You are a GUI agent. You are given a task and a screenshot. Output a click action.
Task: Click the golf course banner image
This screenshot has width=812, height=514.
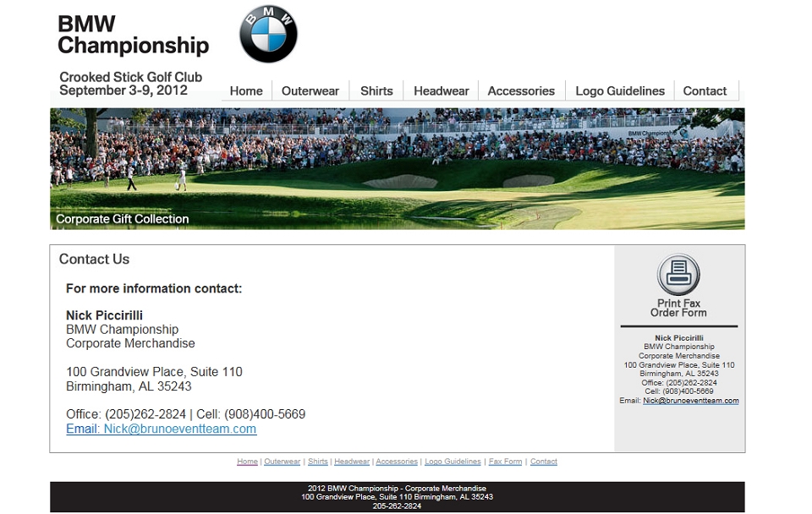(398, 169)
